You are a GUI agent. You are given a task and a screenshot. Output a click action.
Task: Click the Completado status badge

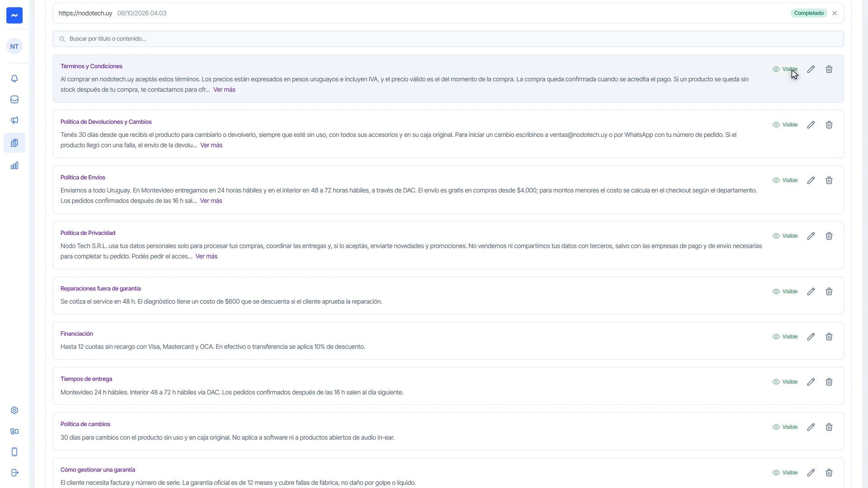(x=809, y=13)
